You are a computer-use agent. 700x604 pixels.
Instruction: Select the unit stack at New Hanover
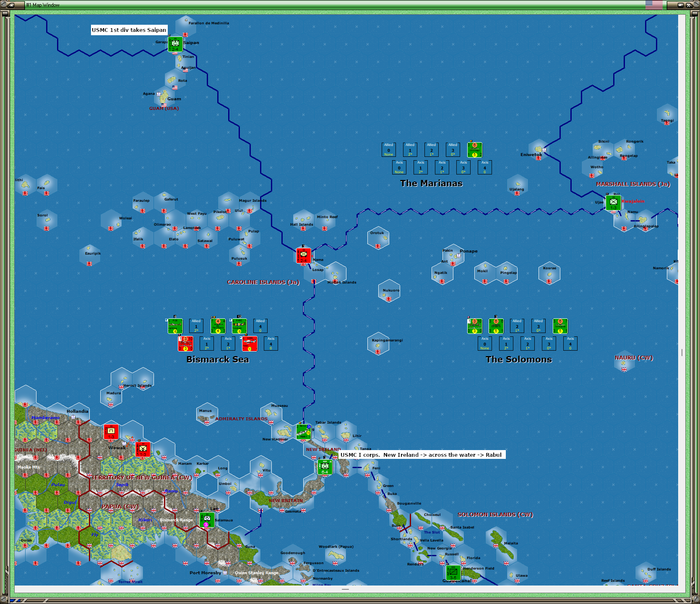point(303,432)
